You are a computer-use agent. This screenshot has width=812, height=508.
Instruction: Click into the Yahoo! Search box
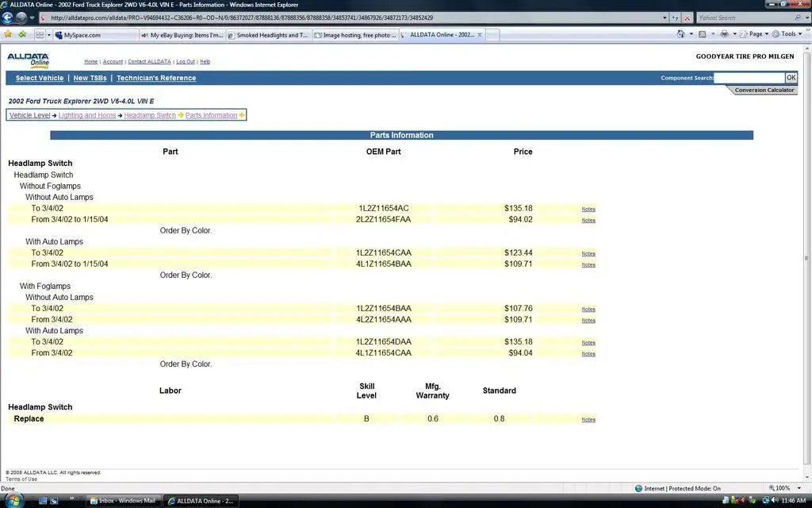click(745, 17)
